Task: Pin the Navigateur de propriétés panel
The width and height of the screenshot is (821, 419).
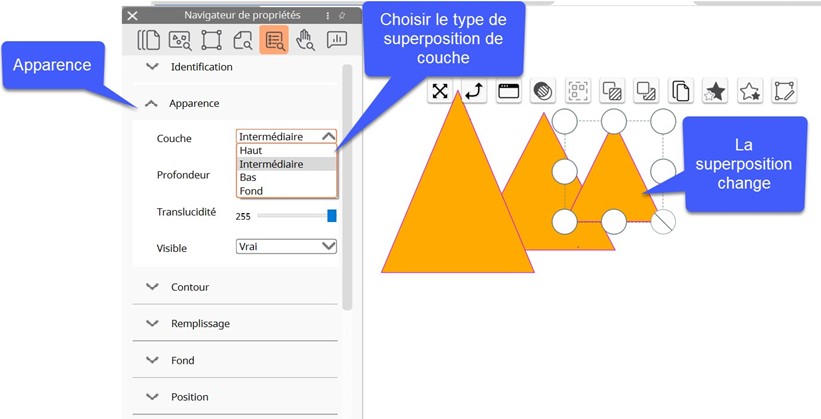Action: (x=342, y=16)
